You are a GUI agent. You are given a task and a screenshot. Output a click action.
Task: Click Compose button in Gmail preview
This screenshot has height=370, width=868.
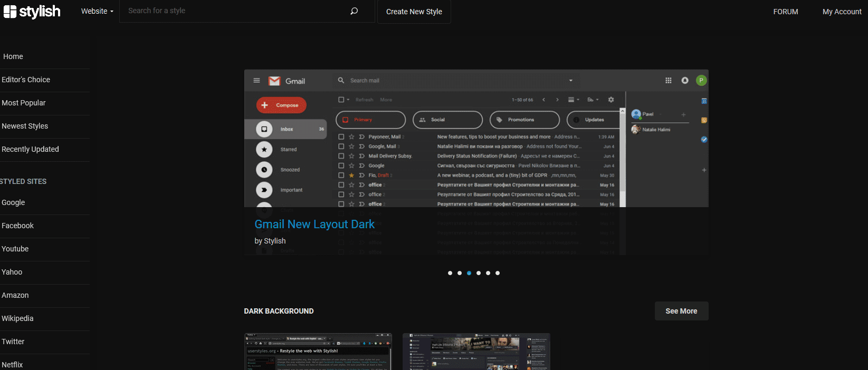[x=281, y=105]
